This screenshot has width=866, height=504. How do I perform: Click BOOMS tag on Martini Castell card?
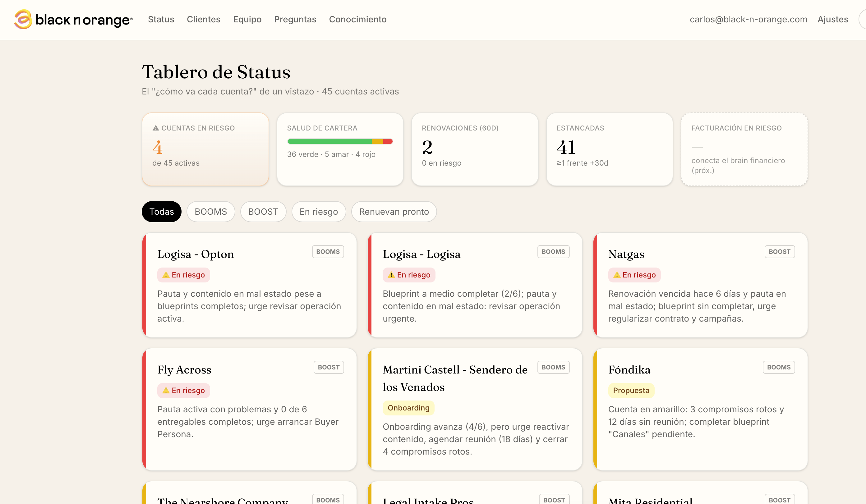(x=553, y=367)
